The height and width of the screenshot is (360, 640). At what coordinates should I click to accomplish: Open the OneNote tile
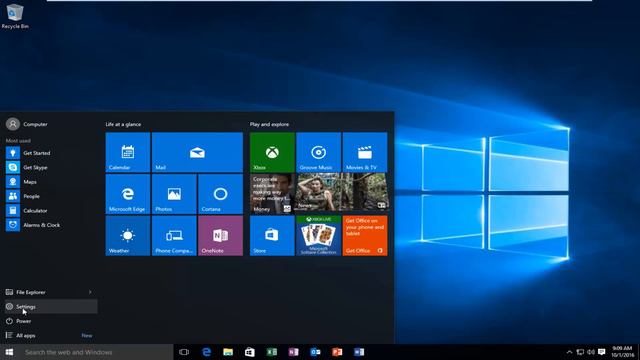220,236
